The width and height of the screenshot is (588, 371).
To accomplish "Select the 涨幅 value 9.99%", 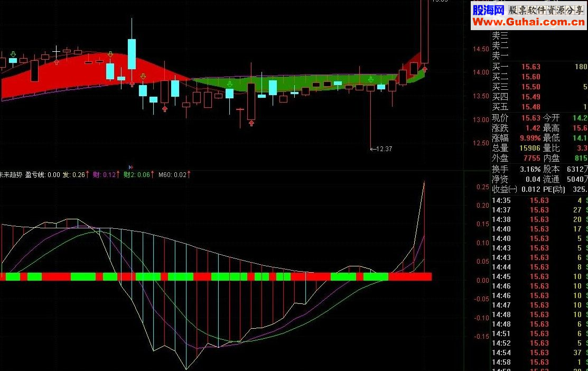I will 530,138.
